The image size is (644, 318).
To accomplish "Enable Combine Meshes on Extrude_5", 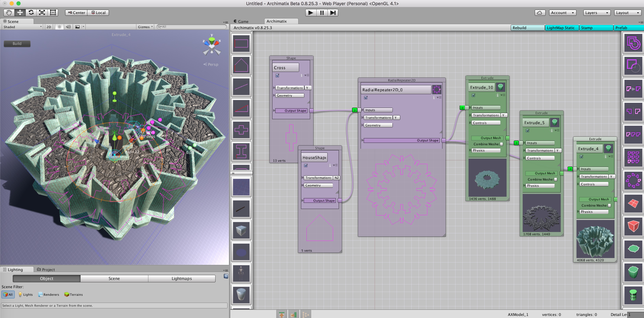I will (x=556, y=179).
